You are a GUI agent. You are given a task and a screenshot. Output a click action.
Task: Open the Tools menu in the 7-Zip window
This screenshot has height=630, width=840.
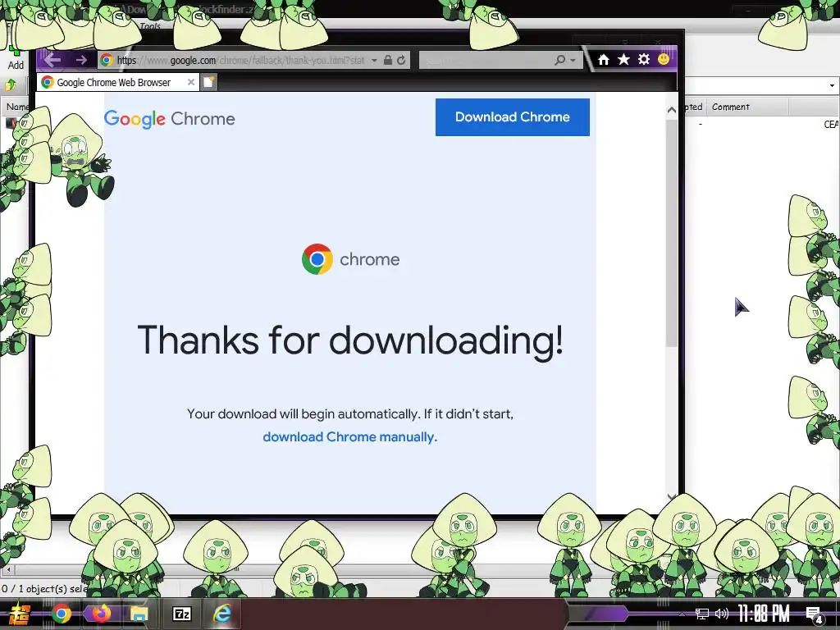pos(150,25)
